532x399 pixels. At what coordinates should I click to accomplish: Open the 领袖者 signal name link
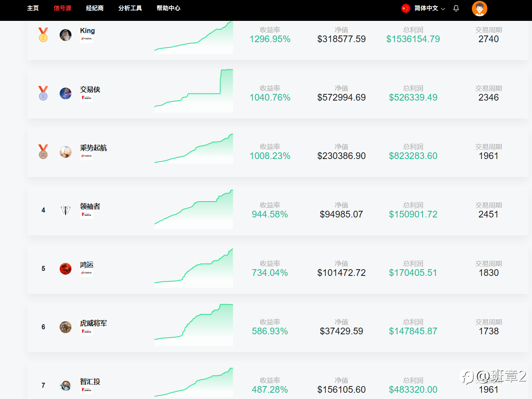pyautogui.click(x=90, y=206)
